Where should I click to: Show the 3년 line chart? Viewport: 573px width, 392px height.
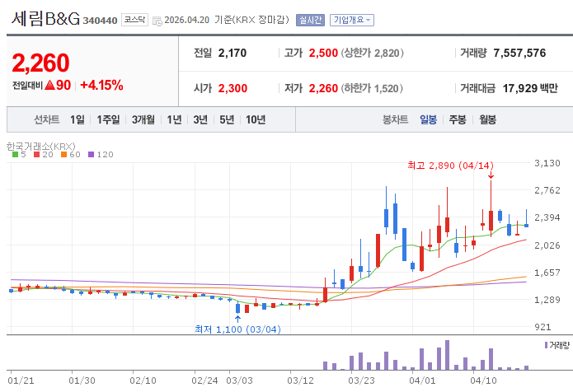(x=200, y=119)
